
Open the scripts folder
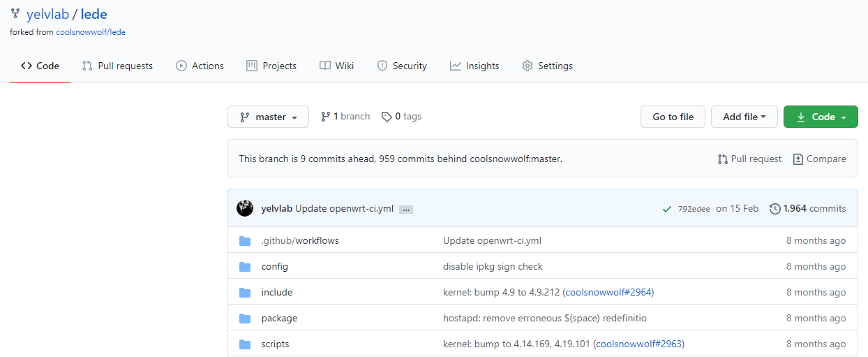click(x=275, y=344)
